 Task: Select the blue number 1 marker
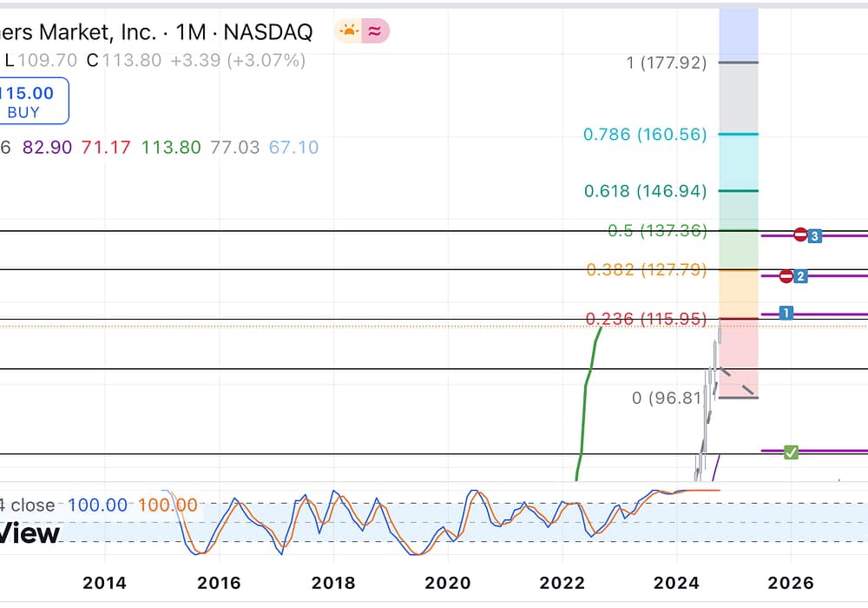coord(786,312)
